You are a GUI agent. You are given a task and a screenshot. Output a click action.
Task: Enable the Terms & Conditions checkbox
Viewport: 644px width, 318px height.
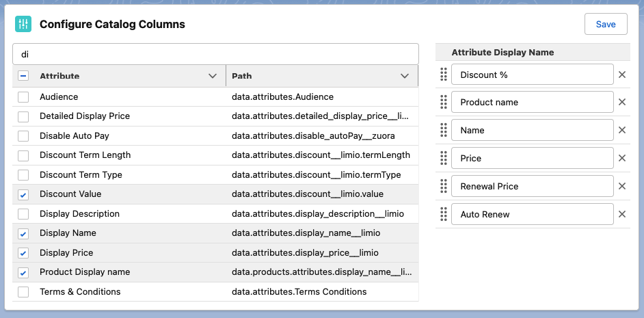23,292
